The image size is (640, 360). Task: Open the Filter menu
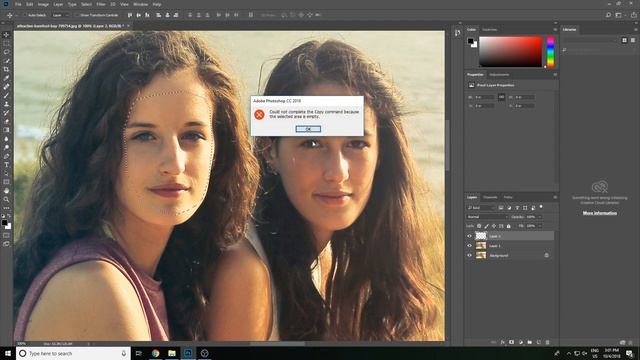(x=101, y=4)
